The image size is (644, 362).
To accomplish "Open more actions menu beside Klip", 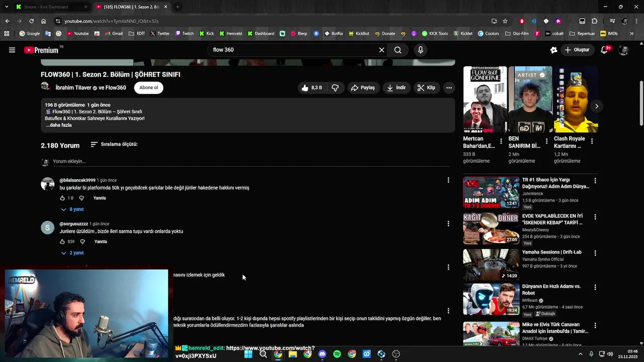I will tap(449, 87).
